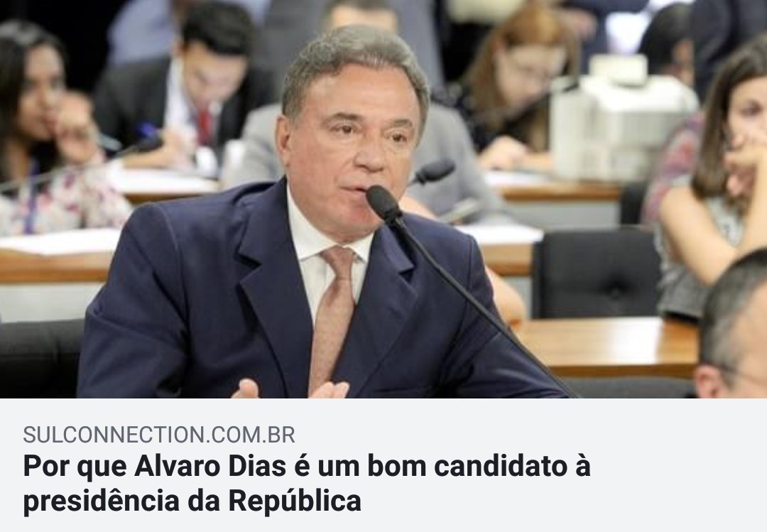Click the second headline line 'presidência da República'
The width and height of the screenshot is (767, 532).
[192, 501]
